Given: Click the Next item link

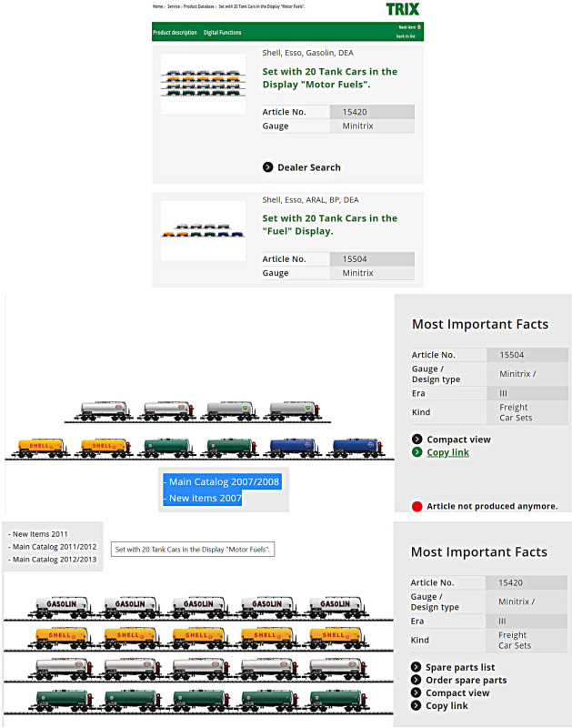Looking at the screenshot, I should click(x=407, y=27).
